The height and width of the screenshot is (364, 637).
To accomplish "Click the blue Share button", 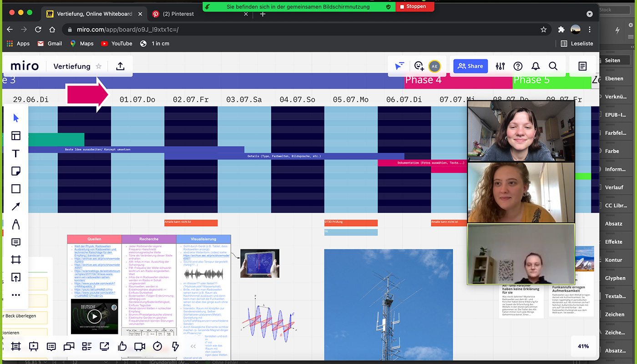I will 470,66.
